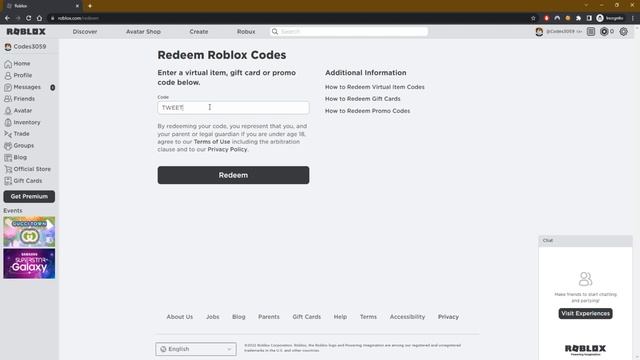This screenshot has width=640, height=360.
Task: Open Blog icon in sidebar
Action: click(x=8, y=158)
